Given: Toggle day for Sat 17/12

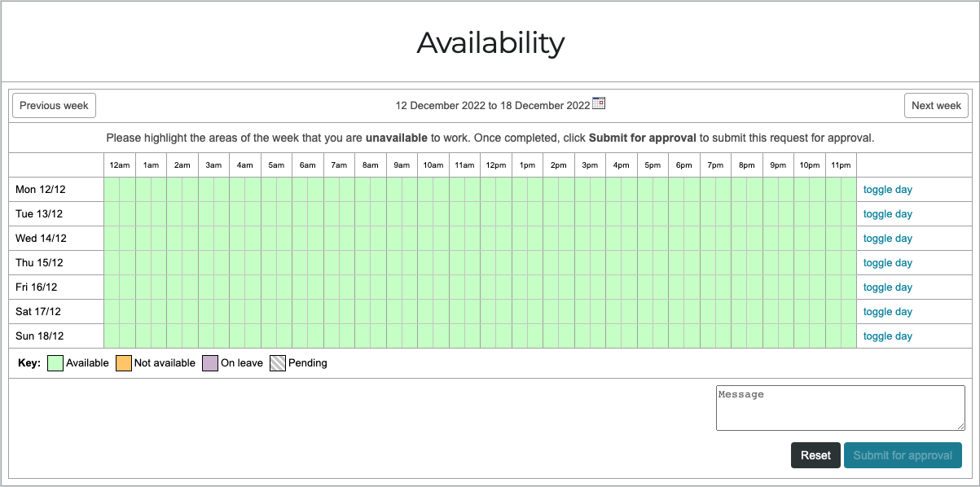Looking at the screenshot, I should click(x=887, y=312).
